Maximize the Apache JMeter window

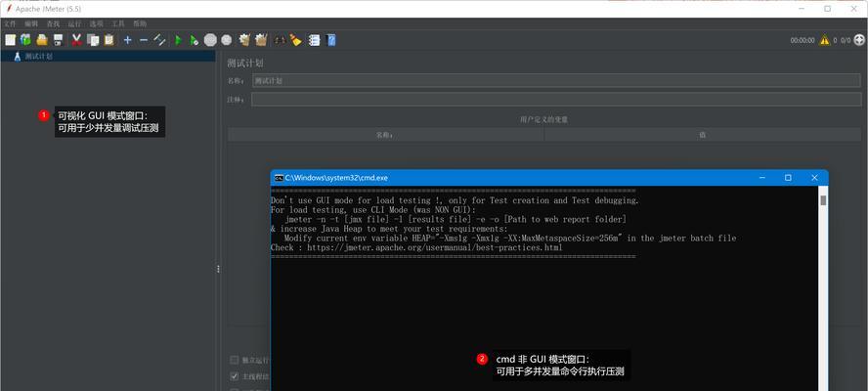pos(828,9)
